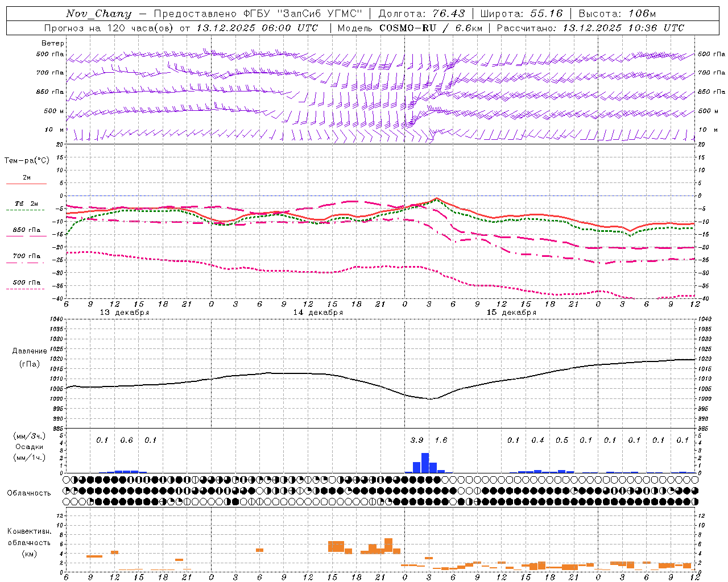Click the lowest point of the pressure curve
Screen dimensions: 728x582
tap(431, 399)
